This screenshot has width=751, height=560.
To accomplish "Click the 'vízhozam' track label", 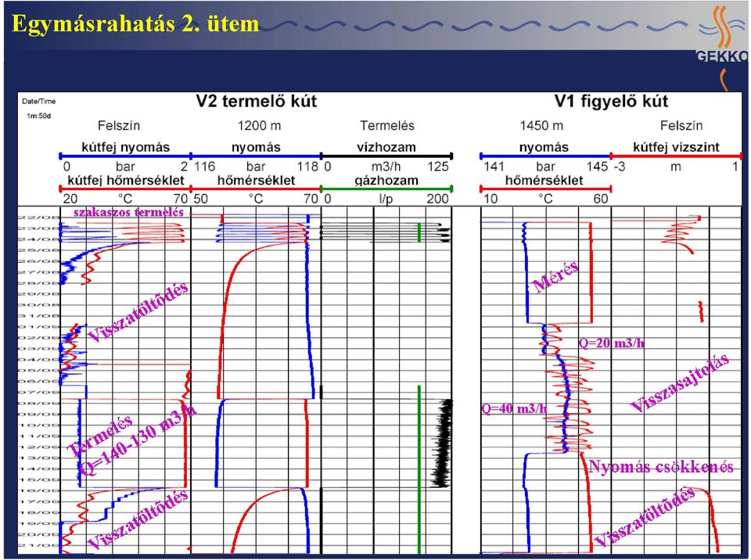I will [x=386, y=147].
